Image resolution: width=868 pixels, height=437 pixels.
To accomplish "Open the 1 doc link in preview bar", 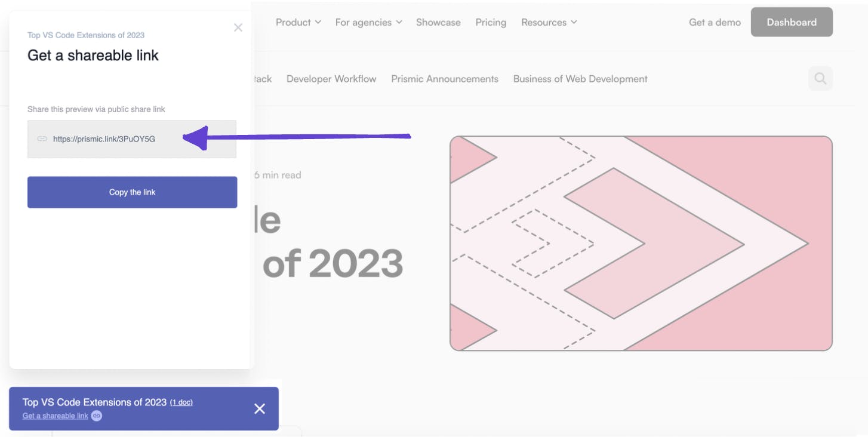I will tap(181, 402).
